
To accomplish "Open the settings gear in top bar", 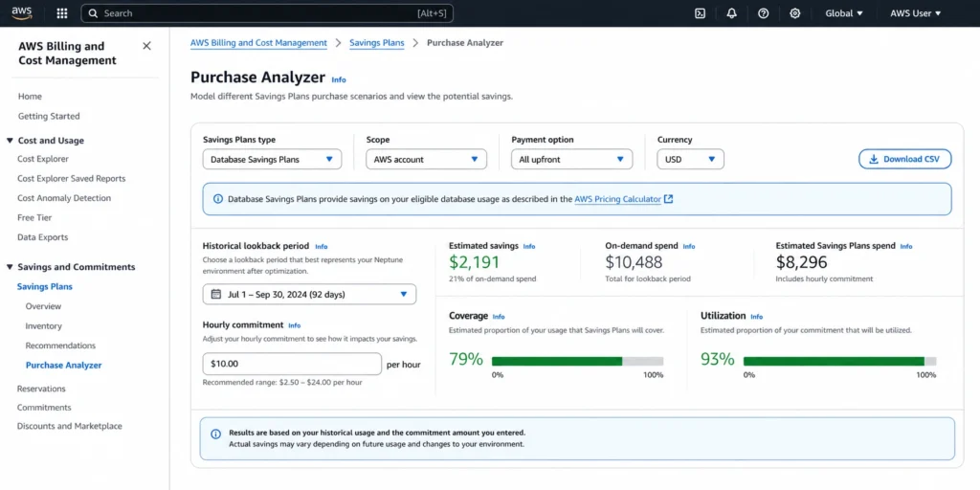I will tap(795, 13).
